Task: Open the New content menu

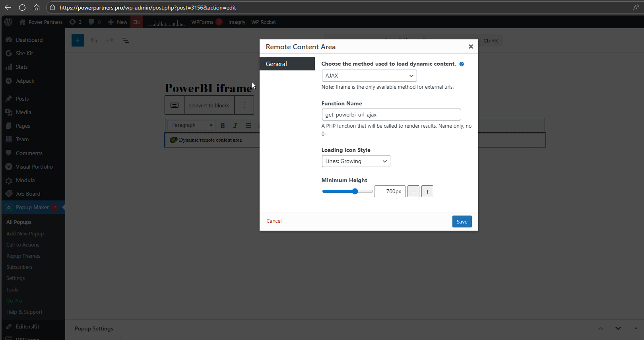Action: pyautogui.click(x=118, y=22)
